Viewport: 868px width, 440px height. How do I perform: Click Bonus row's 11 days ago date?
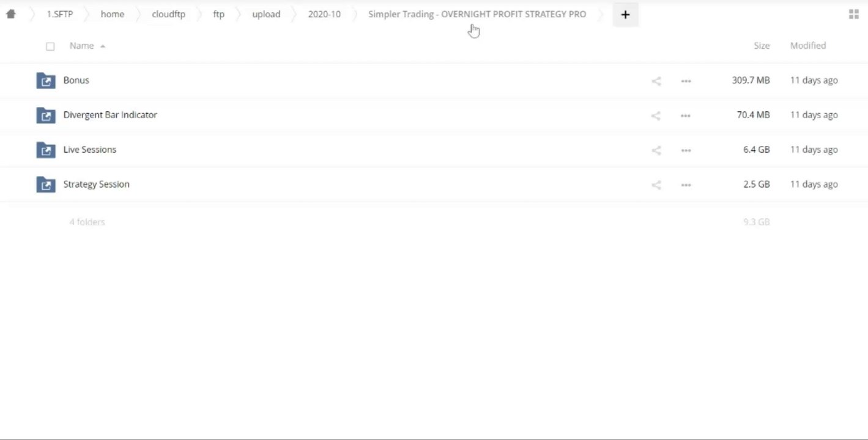click(814, 80)
